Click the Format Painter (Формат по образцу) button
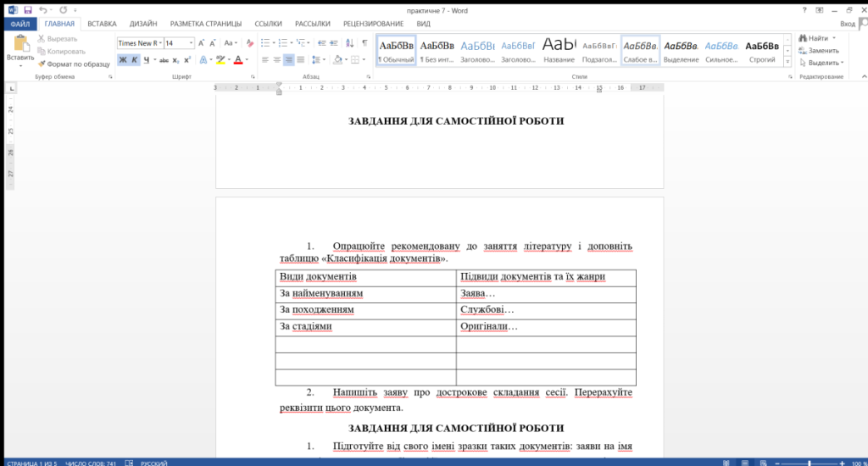This screenshot has height=466, width=868. 74,64
